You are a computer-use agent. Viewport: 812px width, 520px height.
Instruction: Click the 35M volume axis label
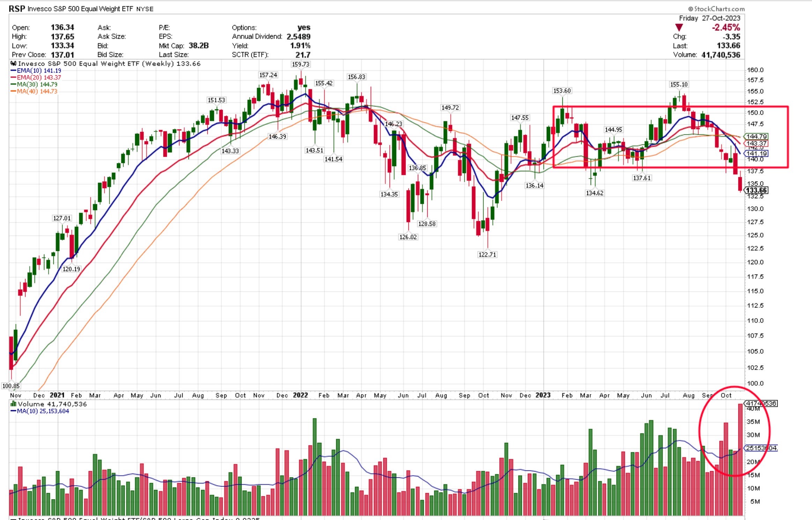(x=753, y=422)
